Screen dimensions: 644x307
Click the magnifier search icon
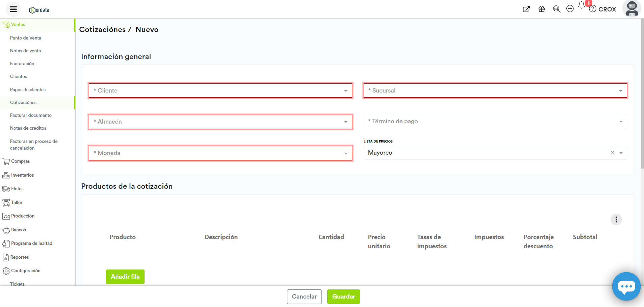coord(557,9)
